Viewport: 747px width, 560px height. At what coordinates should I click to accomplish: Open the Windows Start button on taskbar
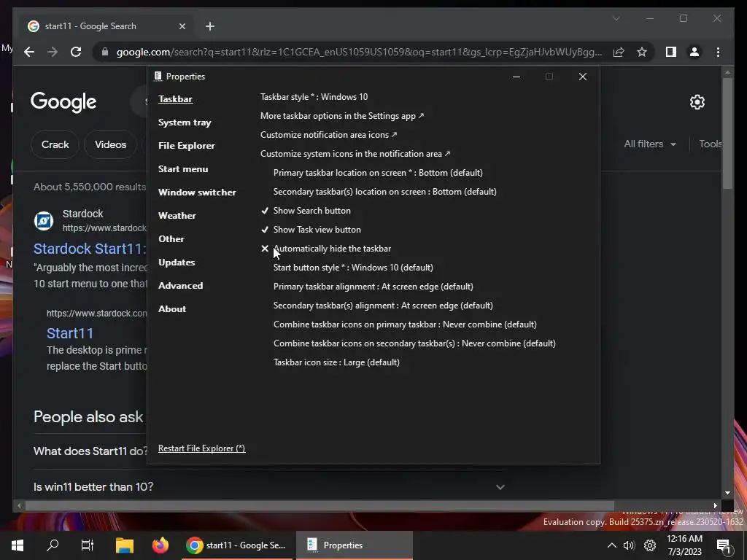pyautogui.click(x=18, y=545)
